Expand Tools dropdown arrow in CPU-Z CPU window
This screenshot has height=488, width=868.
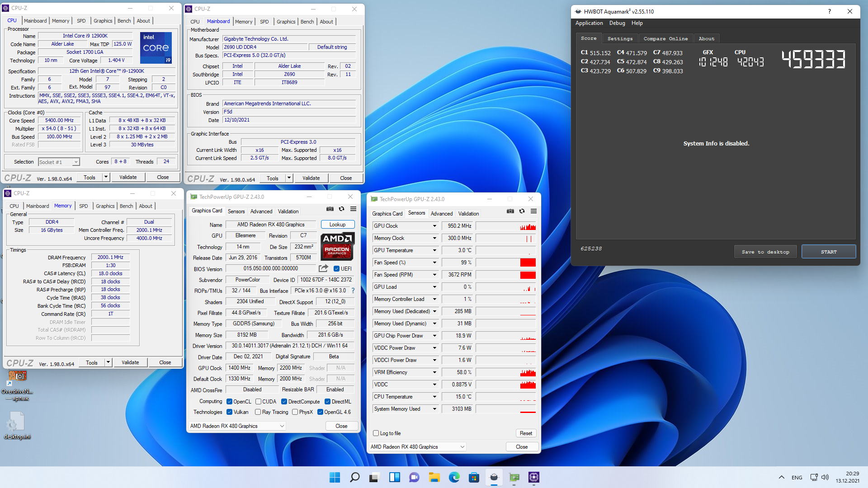click(106, 177)
